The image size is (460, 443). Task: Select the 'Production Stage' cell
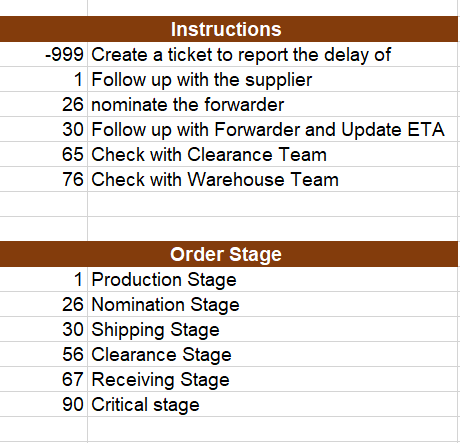273,279
